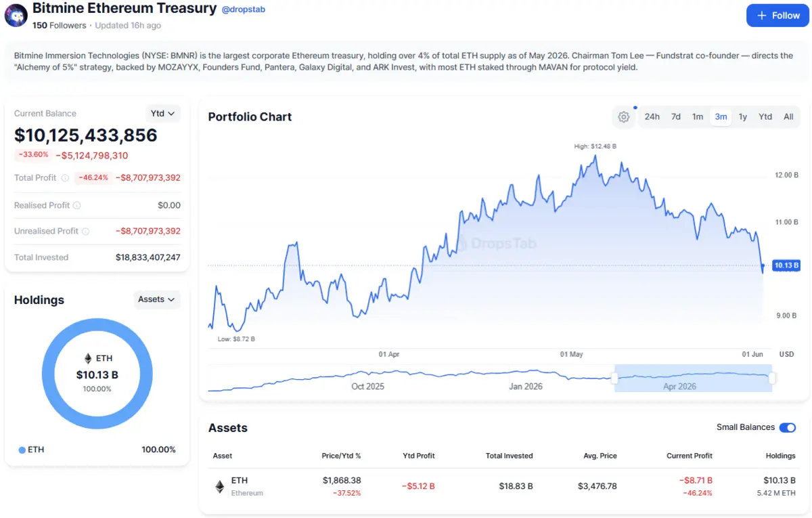Click the plus icon on Follow button
812x518 pixels.
(762, 16)
